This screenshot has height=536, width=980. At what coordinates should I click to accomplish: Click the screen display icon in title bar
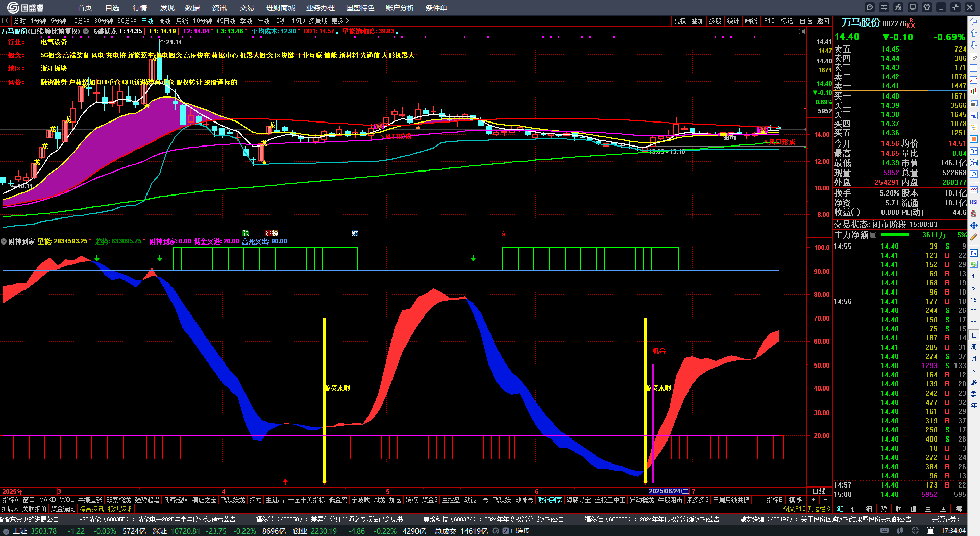(x=913, y=7)
